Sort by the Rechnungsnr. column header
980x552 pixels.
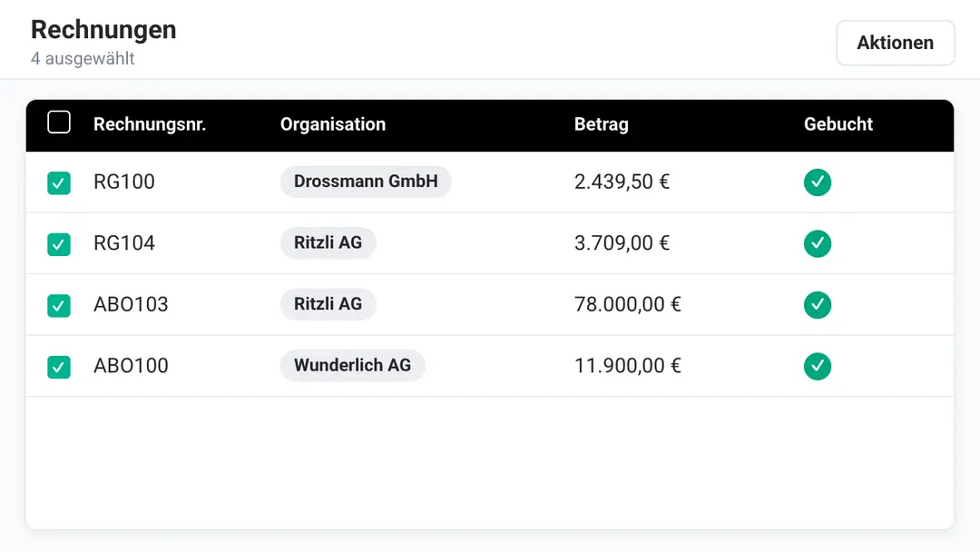pos(150,123)
